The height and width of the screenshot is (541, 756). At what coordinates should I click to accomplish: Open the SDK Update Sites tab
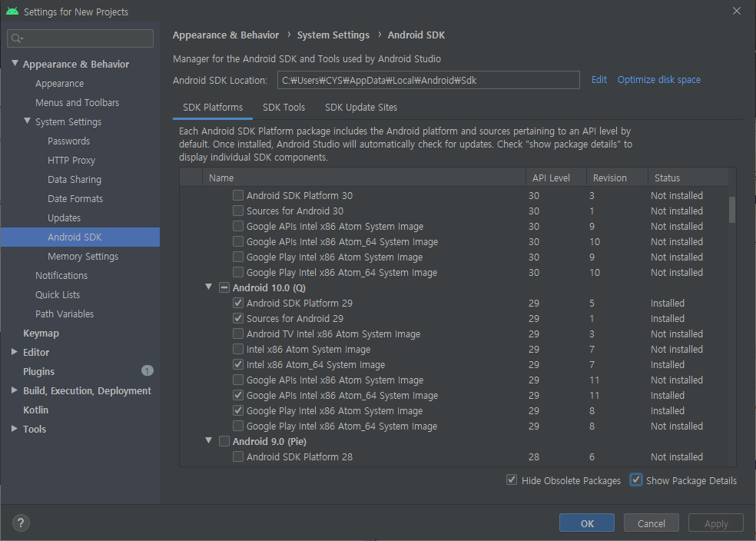coord(360,108)
